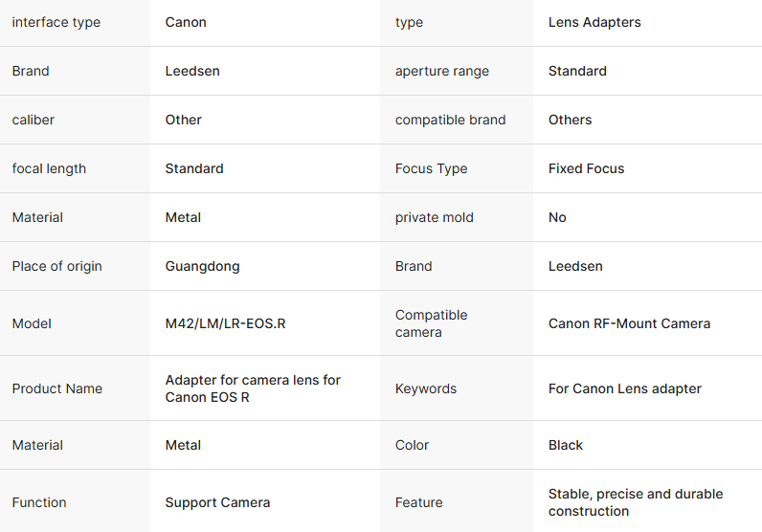
Task: Click the 'private mold' attribute label
Action: [x=434, y=217]
